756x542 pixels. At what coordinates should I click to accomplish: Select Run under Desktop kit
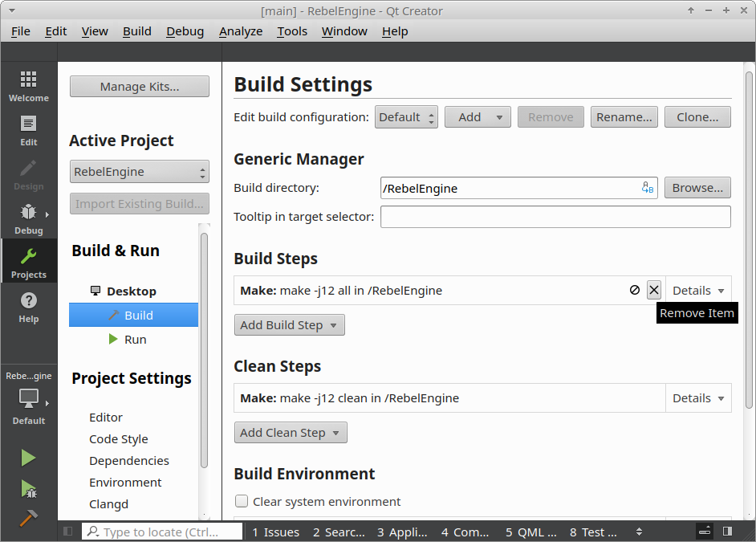[133, 339]
